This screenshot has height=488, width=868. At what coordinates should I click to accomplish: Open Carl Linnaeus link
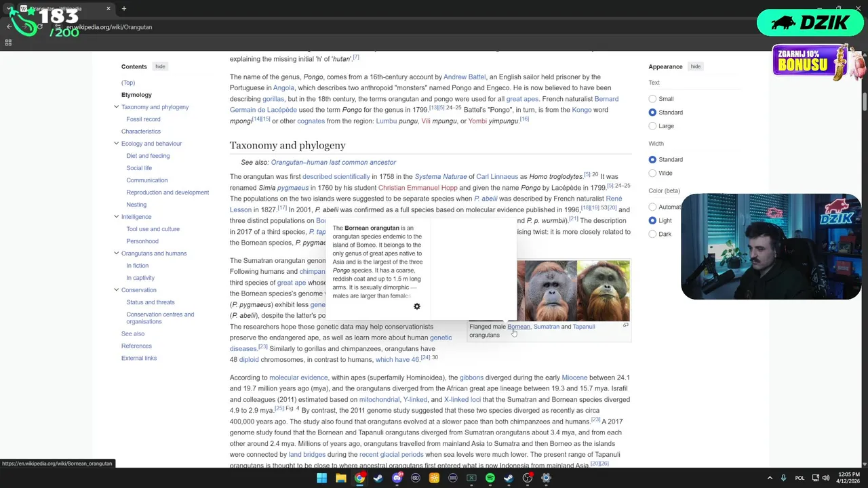[x=497, y=177]
